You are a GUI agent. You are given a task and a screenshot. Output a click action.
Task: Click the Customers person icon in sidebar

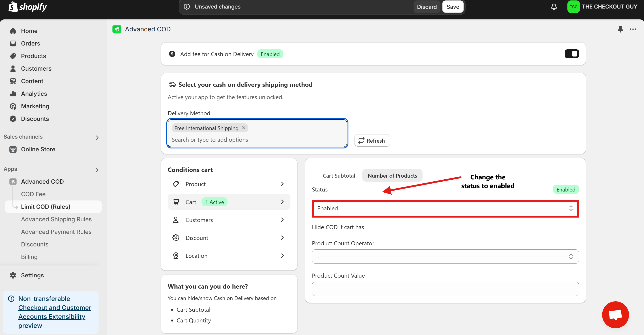click(x=13, y=68)
